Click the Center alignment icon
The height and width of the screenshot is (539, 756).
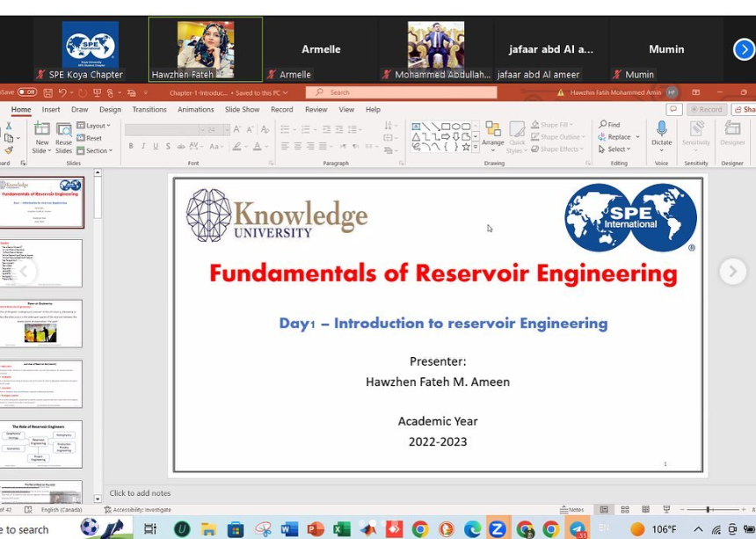click(x=297, y=146)
